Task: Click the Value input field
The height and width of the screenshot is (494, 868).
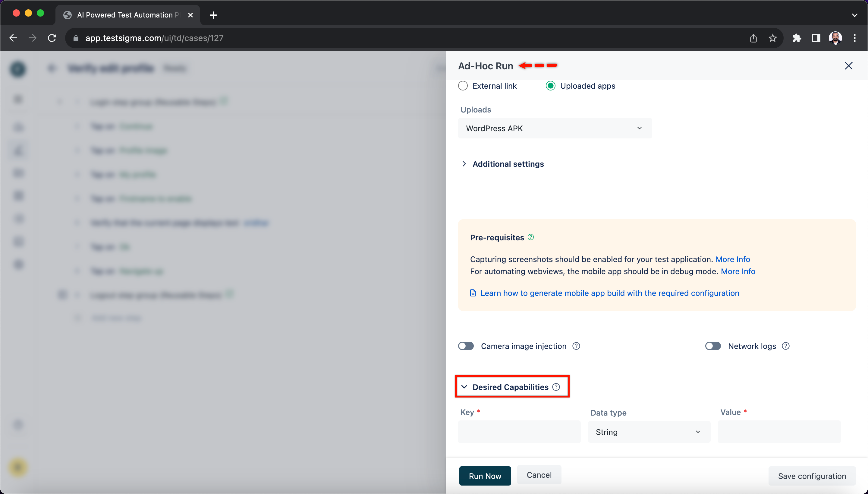Action: click(779, 432)
